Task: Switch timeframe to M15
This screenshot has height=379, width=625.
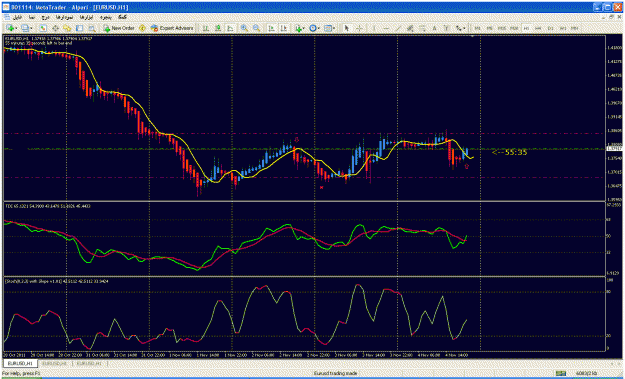Action: (x=502, y=28)
